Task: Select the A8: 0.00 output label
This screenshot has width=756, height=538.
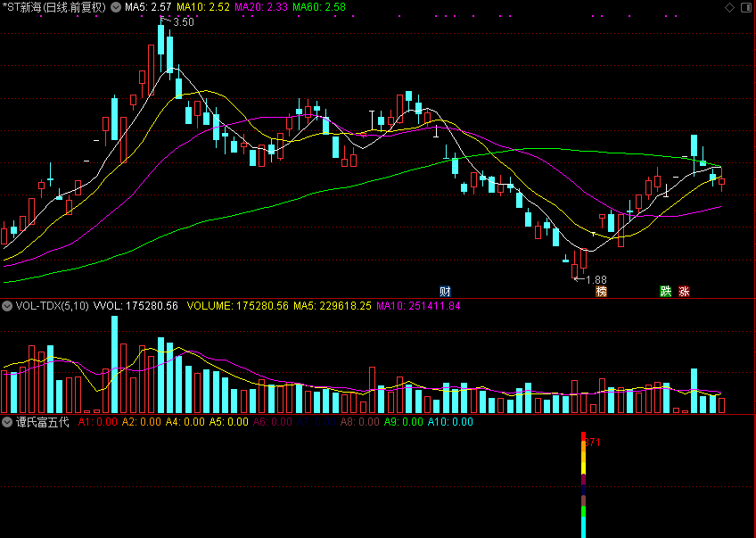Action: coord(359,422)
